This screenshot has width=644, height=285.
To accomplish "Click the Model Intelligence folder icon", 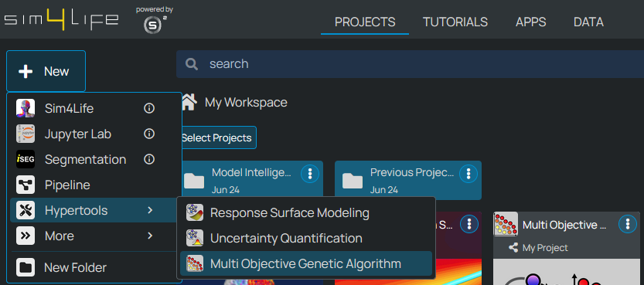I will [x=194, y=181].
